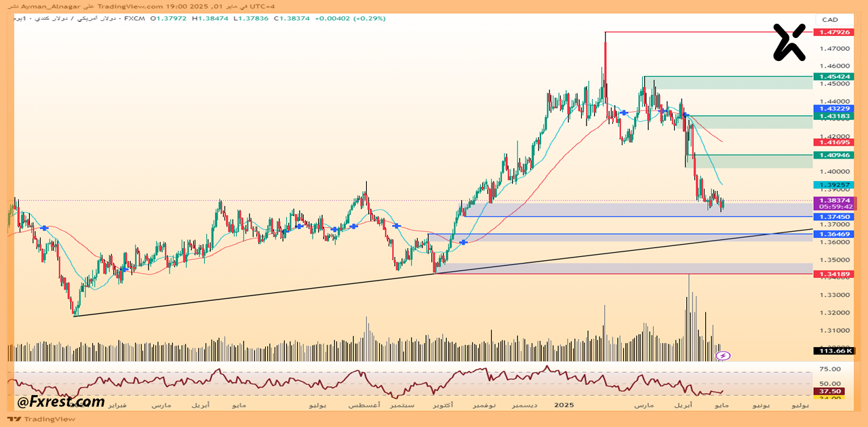868x427 pixels.
Task: Click the close value C1.38374 in header
Action: pyautogui.click(x=292, y=18)
